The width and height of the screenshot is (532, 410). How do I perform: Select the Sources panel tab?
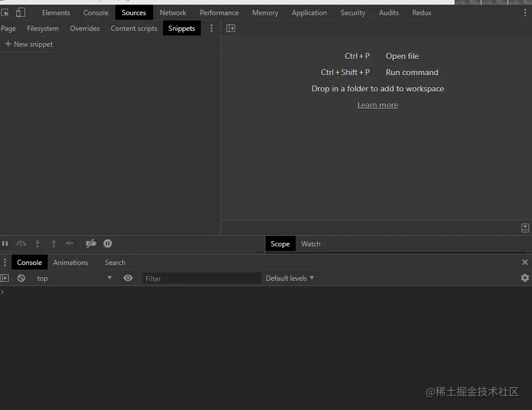[x=134, y=13]
